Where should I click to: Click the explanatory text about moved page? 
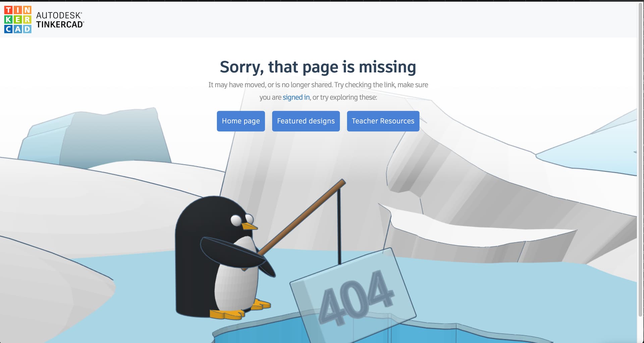[318, 91]
